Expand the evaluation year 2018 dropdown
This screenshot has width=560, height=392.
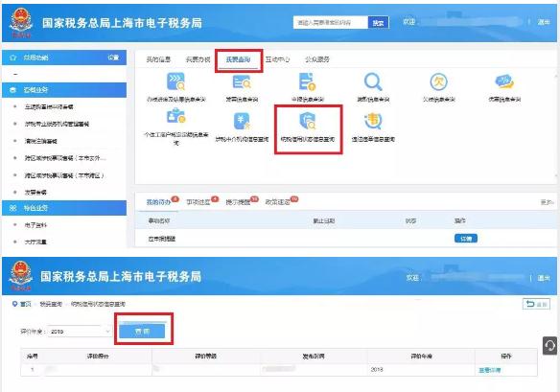click(80, 332)
